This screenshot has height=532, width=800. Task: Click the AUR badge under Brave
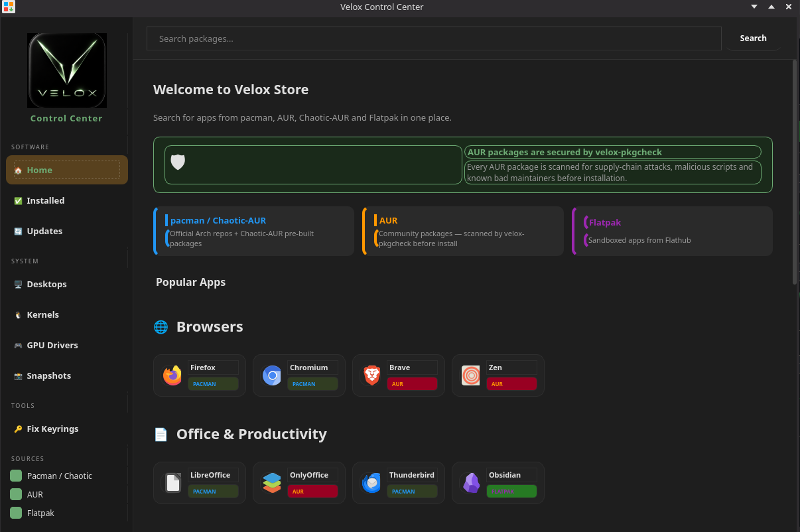(412, 384)
